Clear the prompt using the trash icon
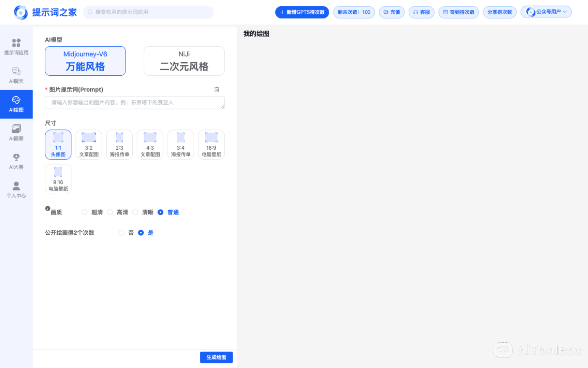 coord(217,89)
